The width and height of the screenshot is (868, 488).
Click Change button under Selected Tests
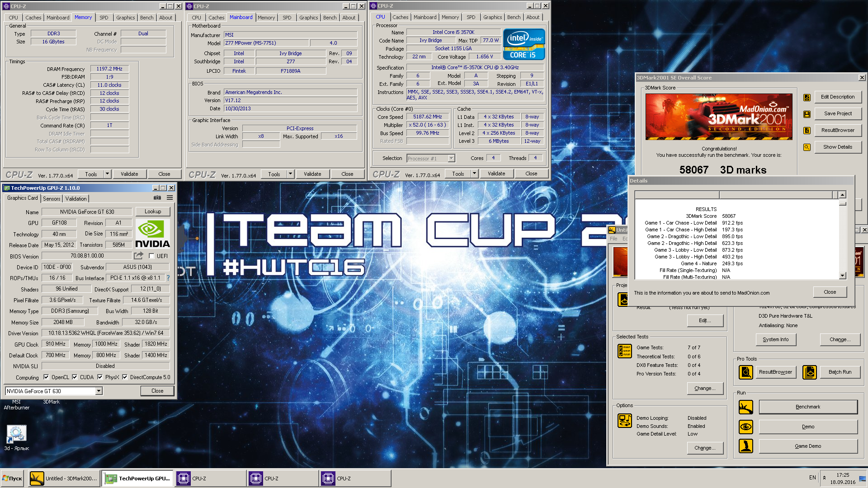tap(705, 389)
